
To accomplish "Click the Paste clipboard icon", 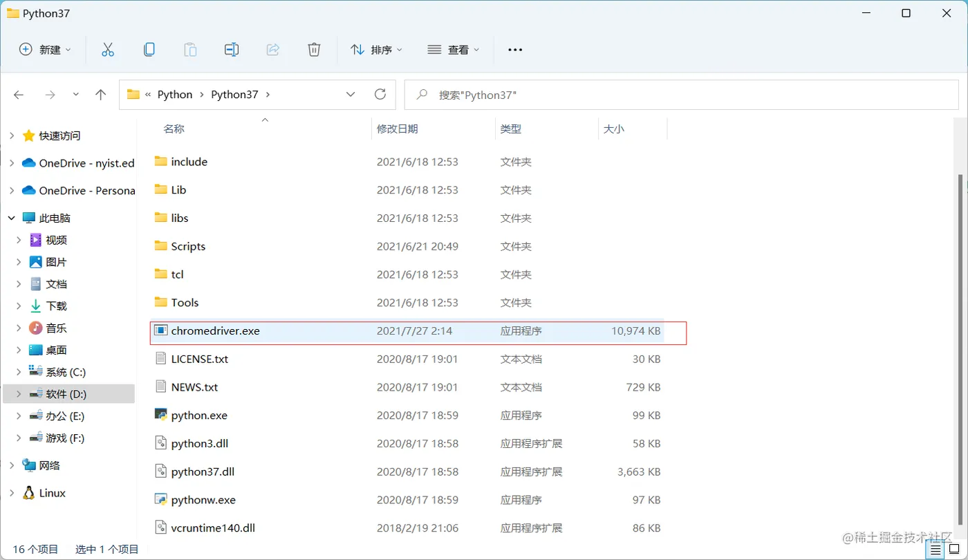I will 190,50.
